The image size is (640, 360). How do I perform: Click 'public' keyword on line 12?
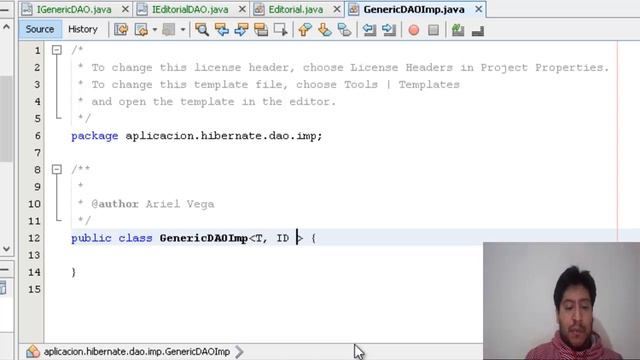click(x=91, y=238)
